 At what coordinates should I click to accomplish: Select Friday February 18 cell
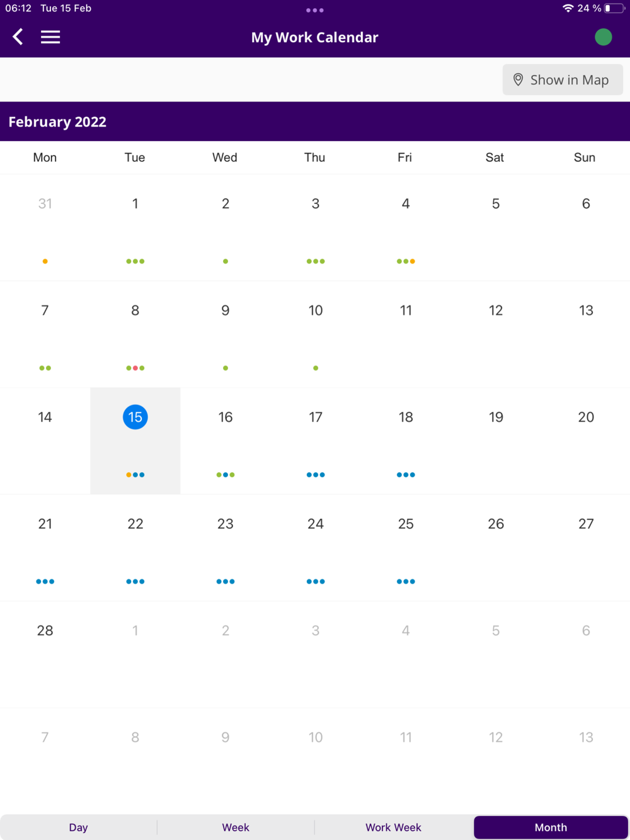click(x=405, y=441)
